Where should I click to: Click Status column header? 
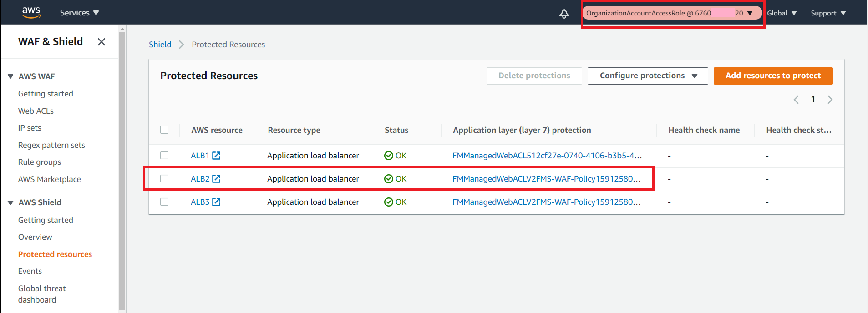(x=396, y=130)
